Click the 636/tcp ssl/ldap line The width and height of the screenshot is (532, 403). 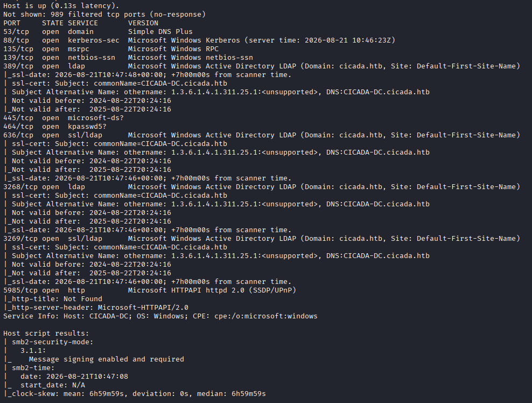(x=262, y=135)
